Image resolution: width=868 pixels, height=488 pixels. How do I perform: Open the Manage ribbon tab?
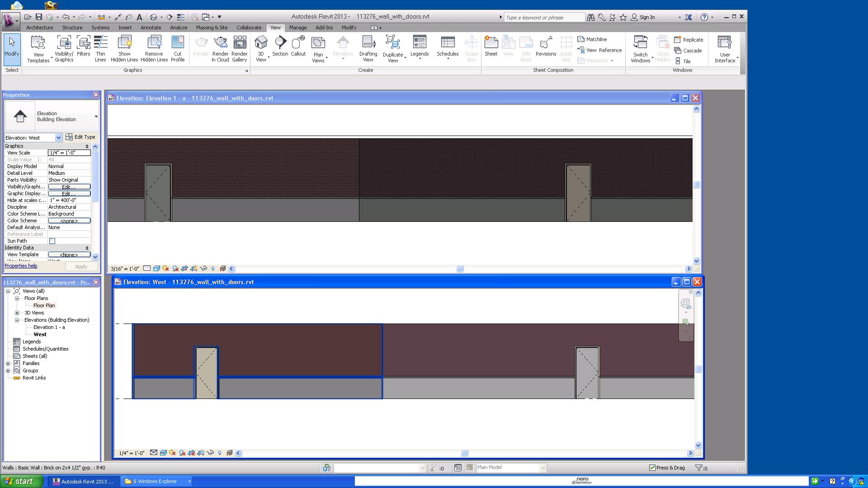(x=297, y=28)
